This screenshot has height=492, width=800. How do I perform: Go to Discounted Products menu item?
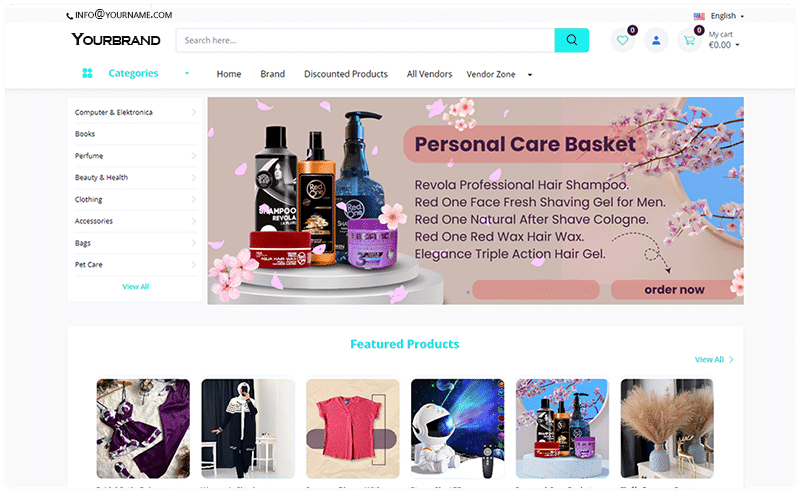346,74
